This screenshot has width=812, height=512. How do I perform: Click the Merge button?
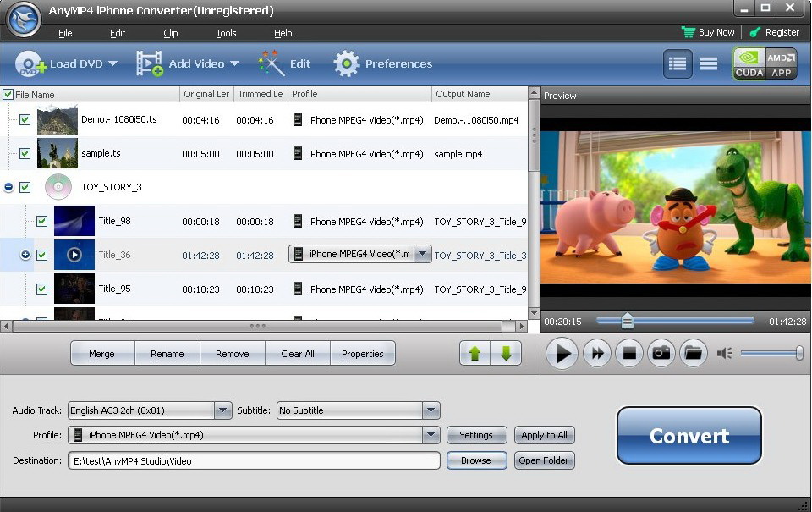click(102, 354)
